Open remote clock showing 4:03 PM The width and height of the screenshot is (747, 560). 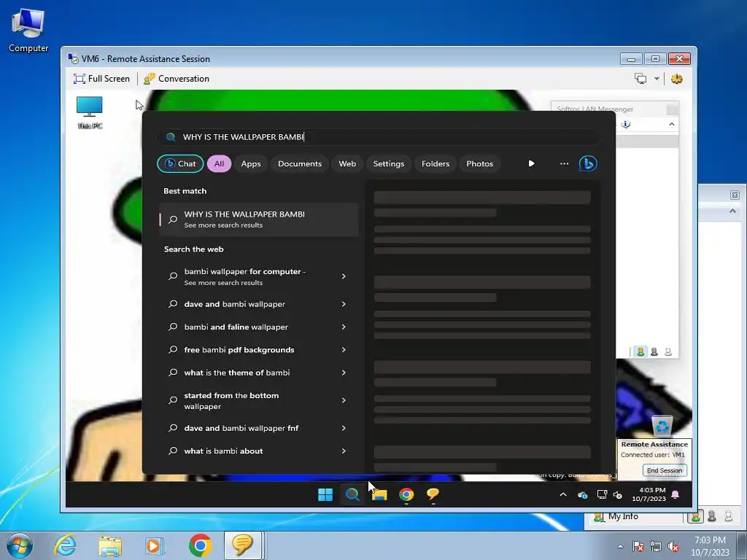[x=649, y=494]
